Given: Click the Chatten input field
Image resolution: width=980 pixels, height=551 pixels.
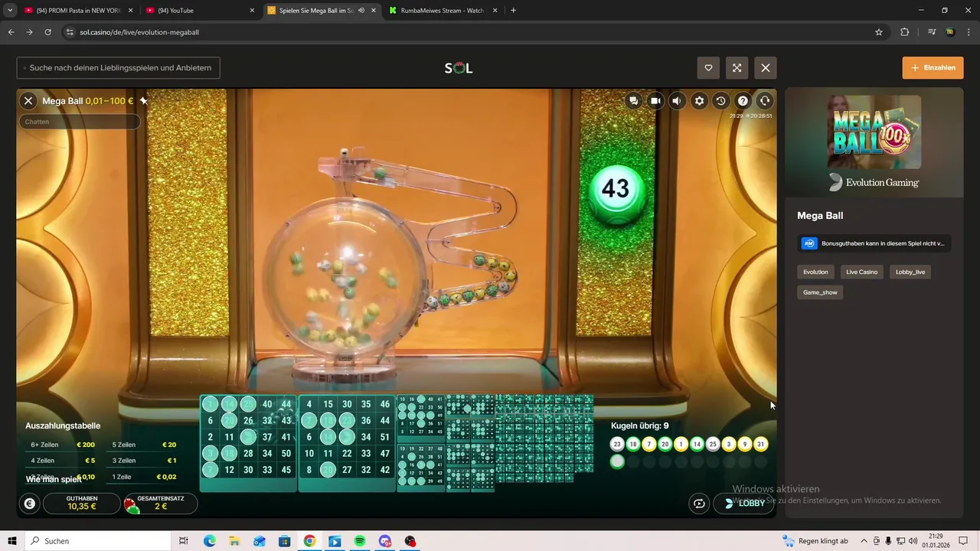Looking at the screenshot, I should click(x=80, y=122).
